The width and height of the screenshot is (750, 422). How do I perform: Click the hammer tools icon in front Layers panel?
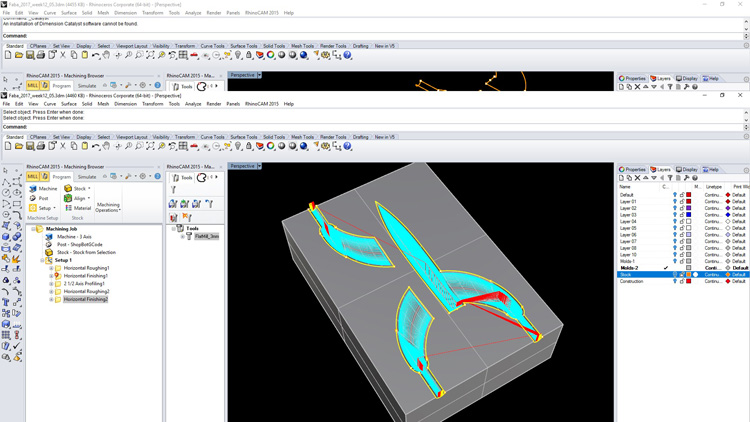coord(686,178)
